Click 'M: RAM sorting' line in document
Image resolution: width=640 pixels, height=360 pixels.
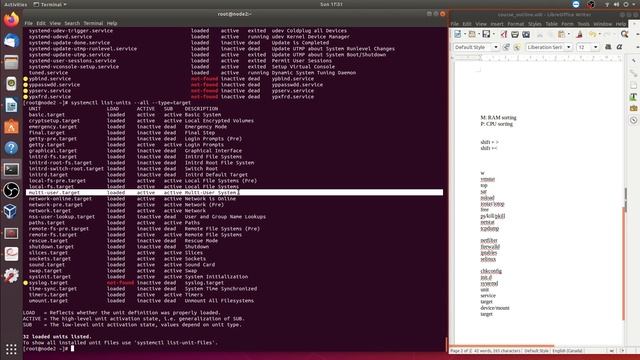coord(498,118)
